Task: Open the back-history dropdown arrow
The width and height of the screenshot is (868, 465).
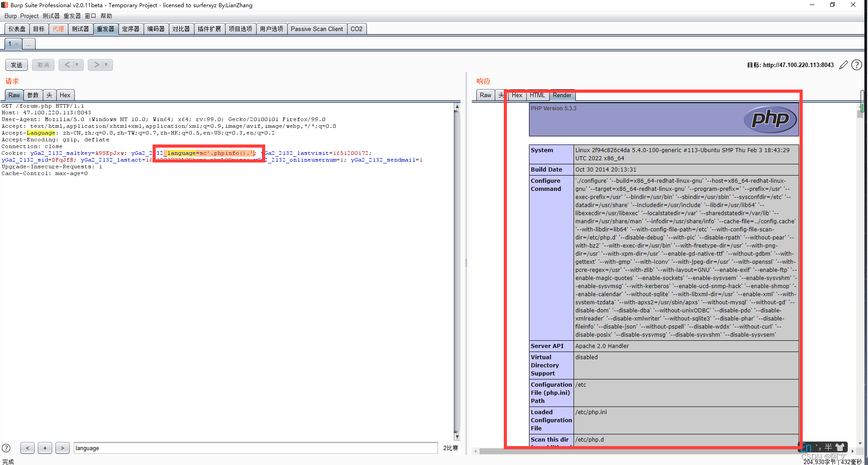Action: pyautogui.click(x=77, y=65)
